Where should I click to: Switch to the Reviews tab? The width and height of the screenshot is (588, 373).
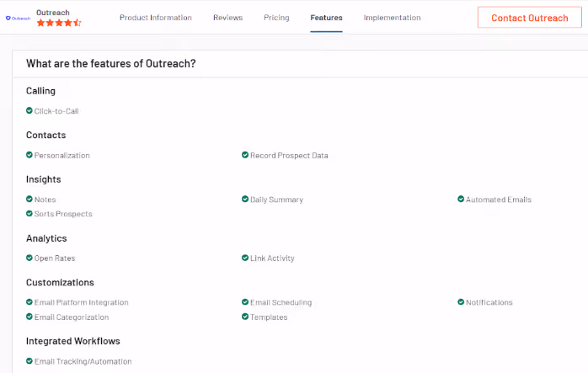coord(228,18)
